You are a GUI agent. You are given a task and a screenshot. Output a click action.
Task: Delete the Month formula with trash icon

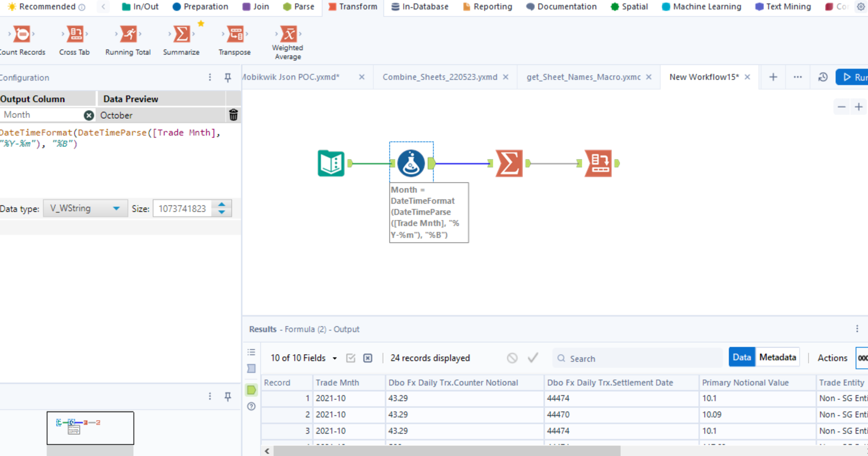click(x=233, y=115)
